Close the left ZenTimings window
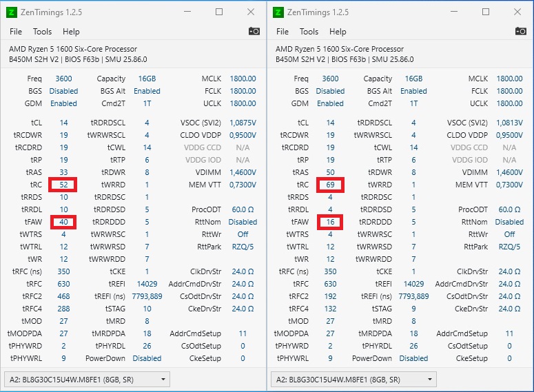This screenshot has height=392, width=534. (x=251, y=12)
